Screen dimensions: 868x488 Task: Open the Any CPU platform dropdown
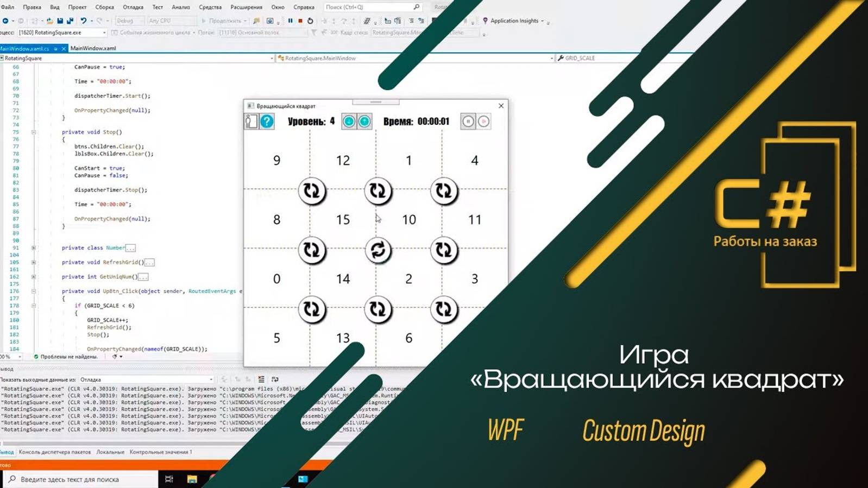[x=171, y=21]
